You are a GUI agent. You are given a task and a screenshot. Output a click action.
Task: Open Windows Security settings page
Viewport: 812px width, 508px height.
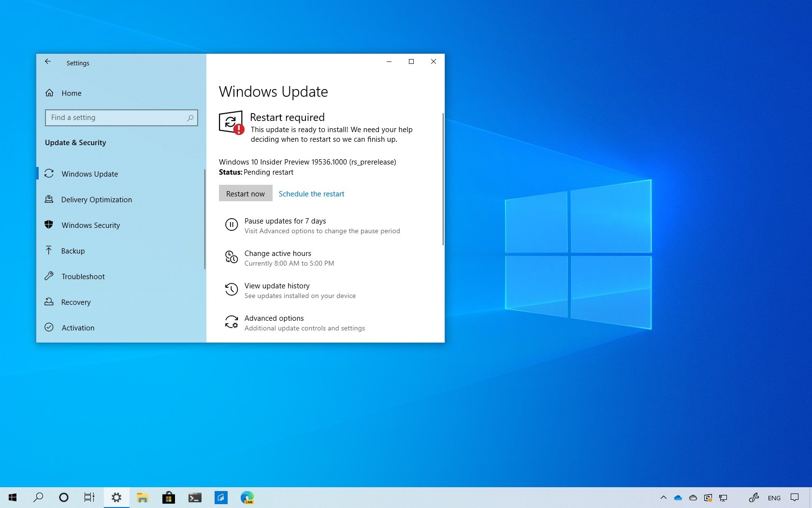coord(90,225)
